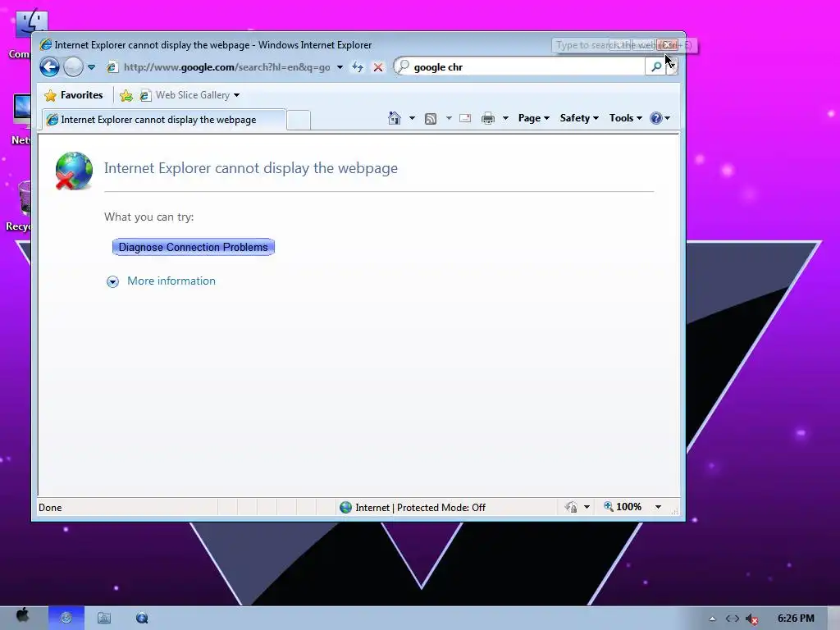Click the Internet Explorer taskbar button
Viewport: 840px width, 630px height.
click(x=66, y=619)
